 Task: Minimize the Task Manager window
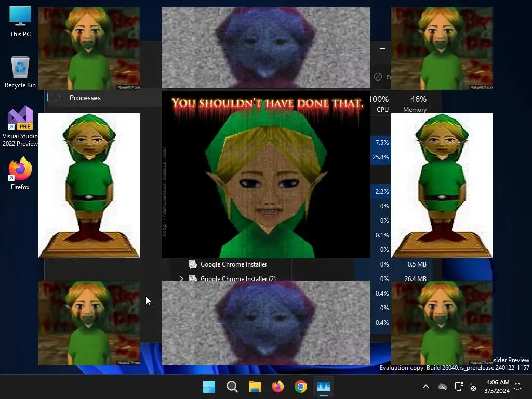pyautogui.click(x=382, y=48)
